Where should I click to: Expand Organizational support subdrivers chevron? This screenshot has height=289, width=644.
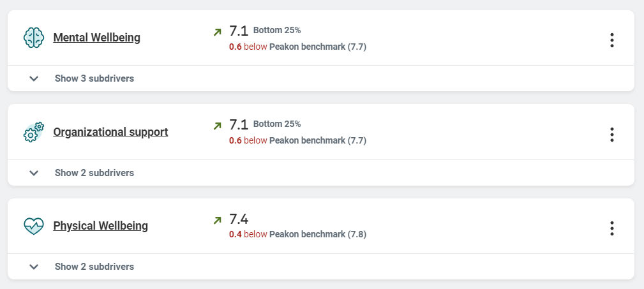click(x=34, y=173)
